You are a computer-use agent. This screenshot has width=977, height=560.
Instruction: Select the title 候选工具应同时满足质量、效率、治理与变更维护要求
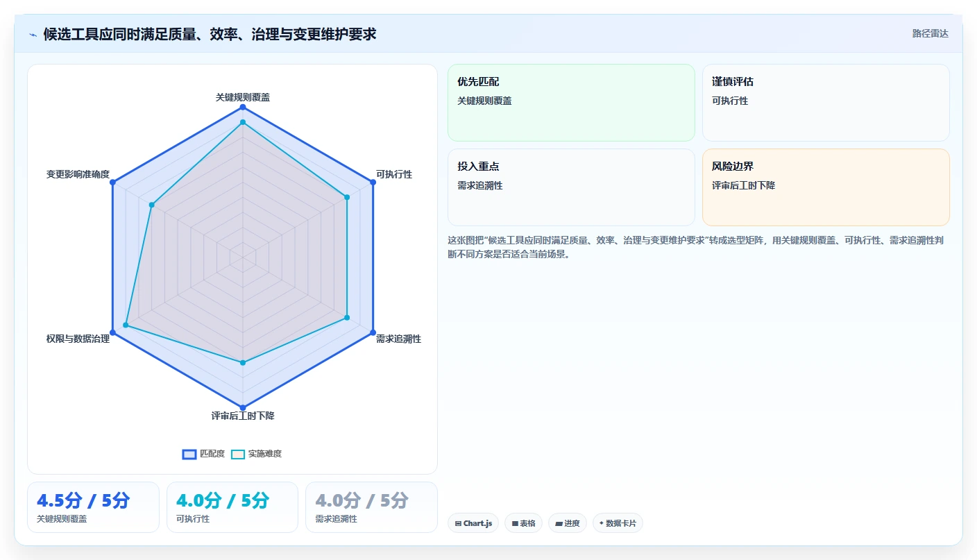(210, 33)
